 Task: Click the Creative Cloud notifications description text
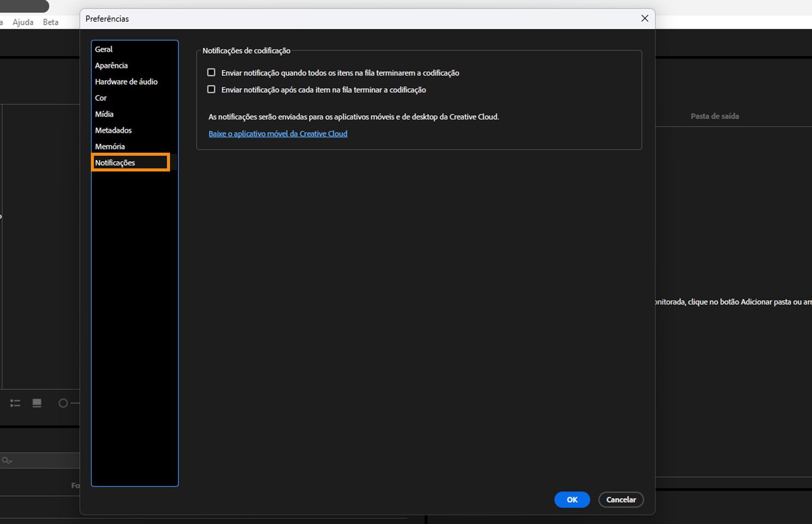coord(354,117)
